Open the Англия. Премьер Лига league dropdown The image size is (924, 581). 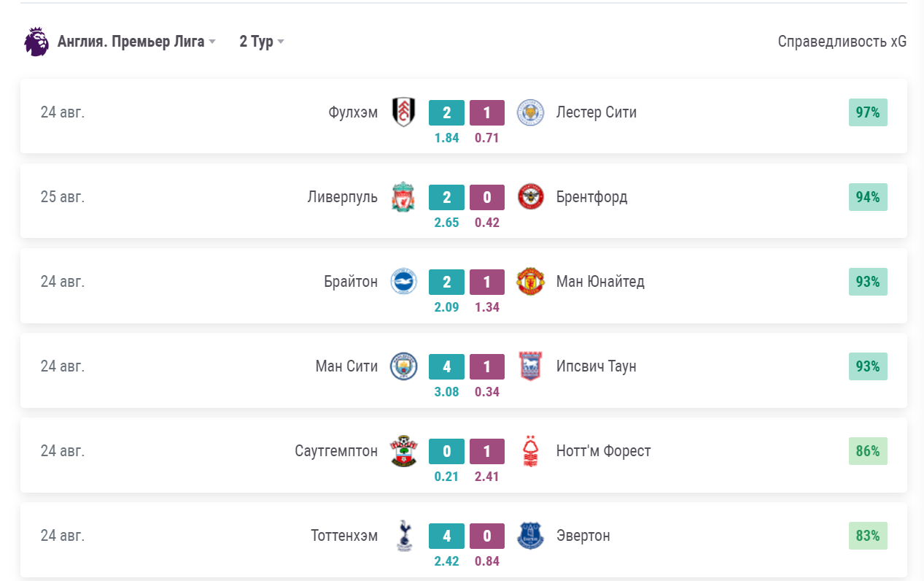136,42
